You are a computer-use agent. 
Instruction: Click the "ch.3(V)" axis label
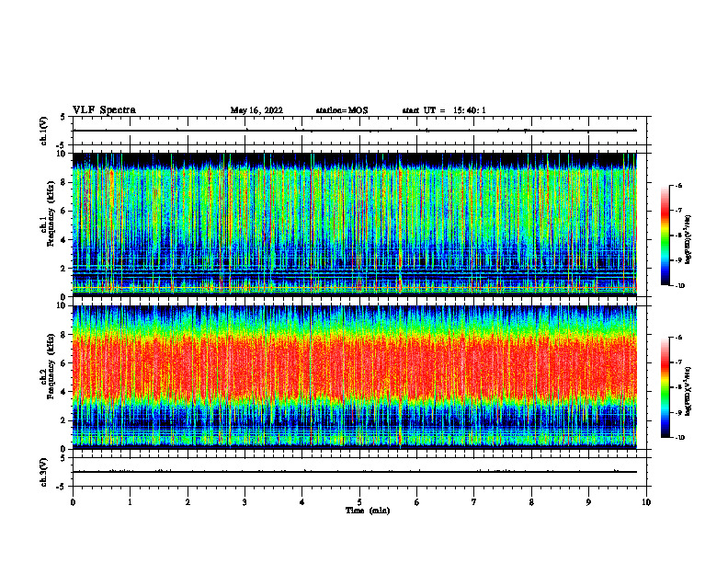(44, 472)
